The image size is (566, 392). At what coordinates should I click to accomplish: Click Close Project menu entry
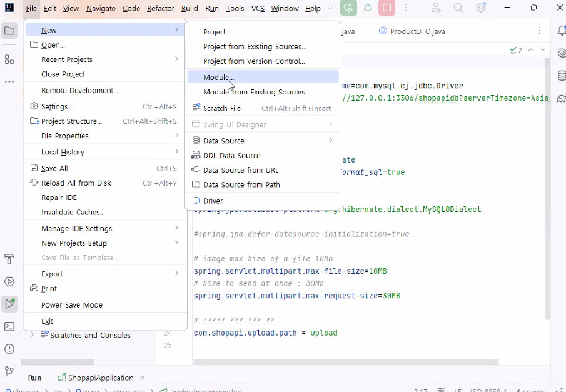pyautogui.click(x=105, y=74)
